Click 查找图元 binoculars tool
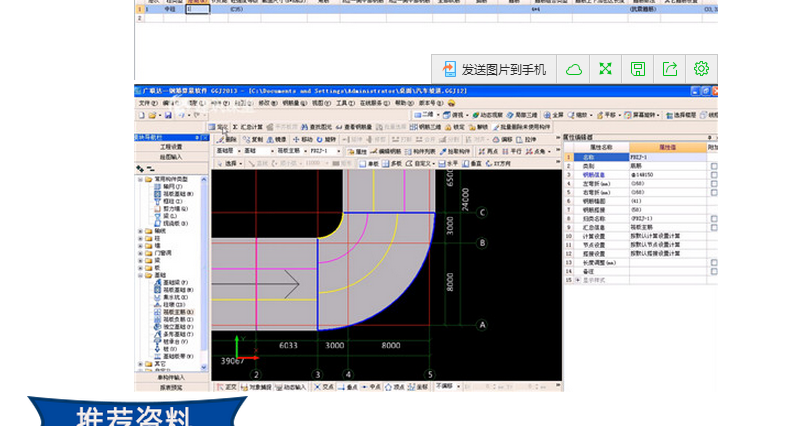 click(316, 127)
